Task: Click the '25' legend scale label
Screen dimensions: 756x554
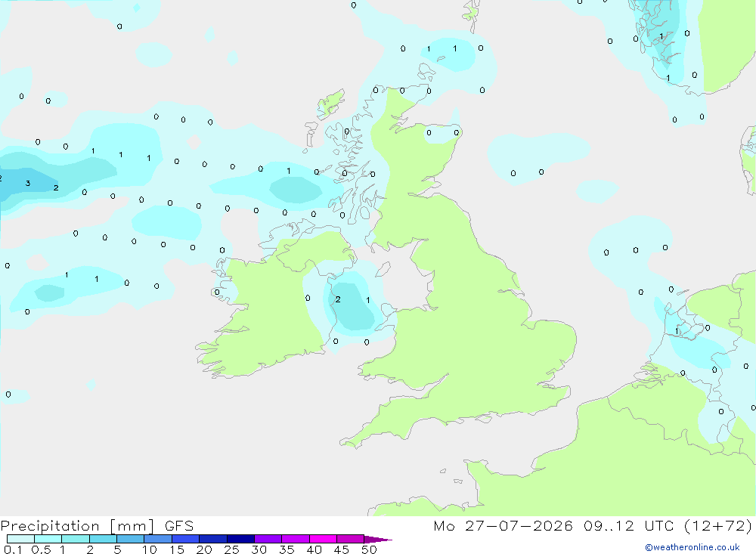Action: click(232, 549)
